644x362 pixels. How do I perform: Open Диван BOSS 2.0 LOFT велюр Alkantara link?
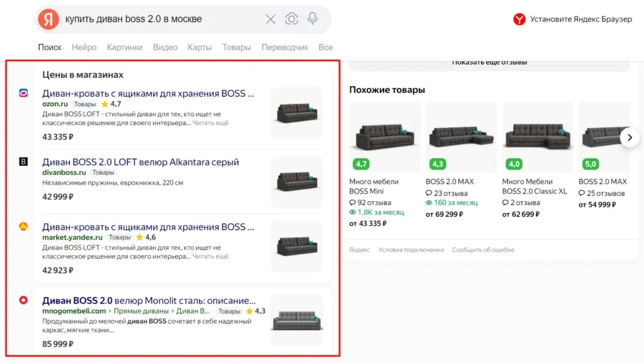point(140,162)
